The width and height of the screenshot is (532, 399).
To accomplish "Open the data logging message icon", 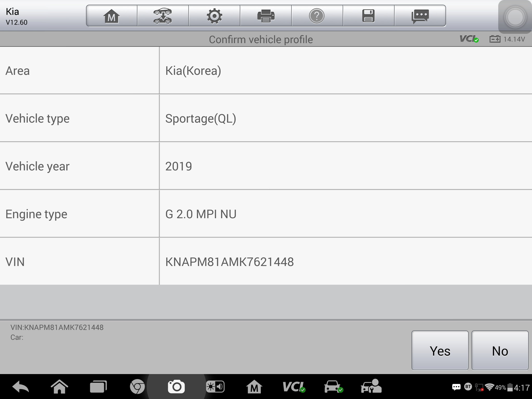I will click(420, 16).
